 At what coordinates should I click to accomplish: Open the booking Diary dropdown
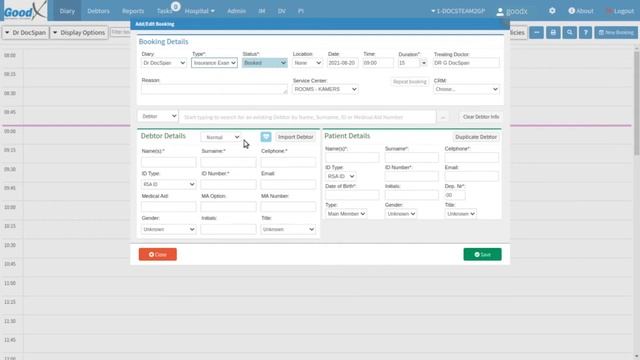tap(164, 63)
